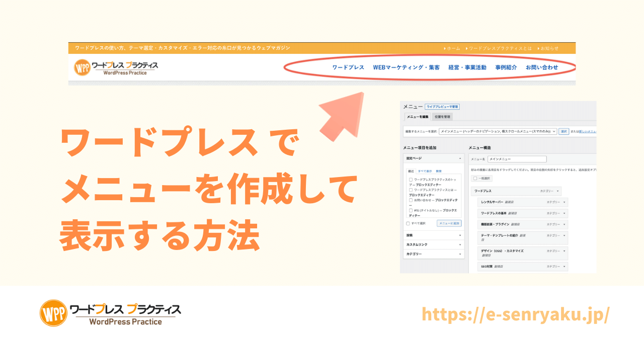
Task: Tick the 一括選択 checkbox
Action: (475, 178)
